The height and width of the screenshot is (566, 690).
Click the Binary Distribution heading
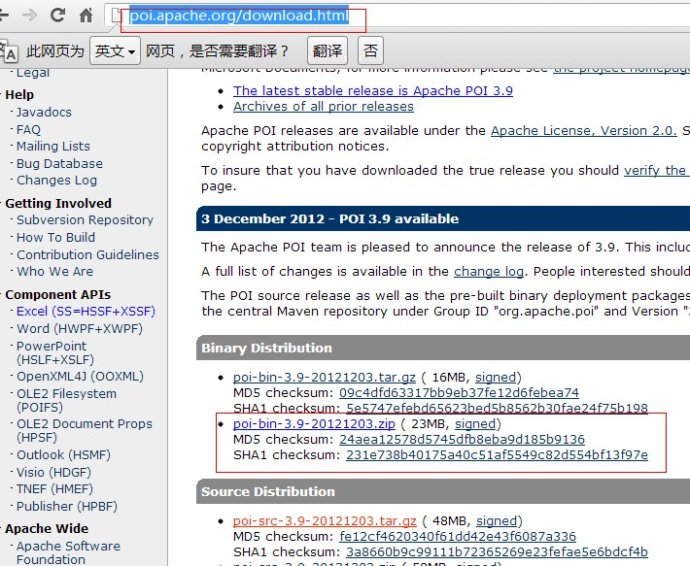click(x=267, y=348)
